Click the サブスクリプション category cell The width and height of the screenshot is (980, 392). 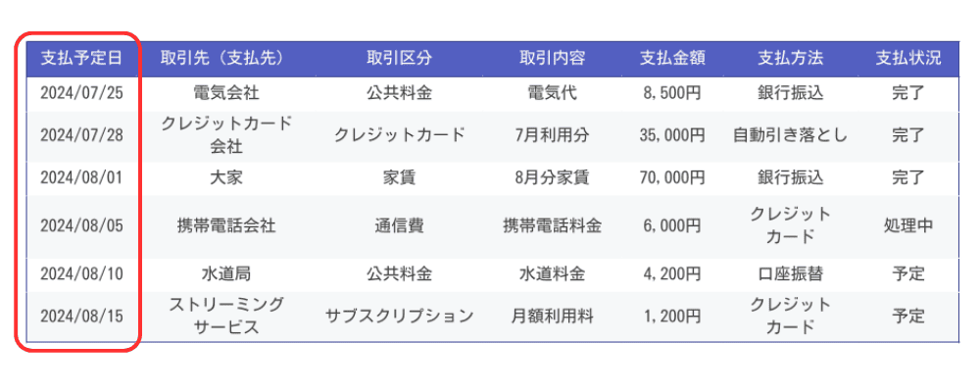tap(399, 317)
